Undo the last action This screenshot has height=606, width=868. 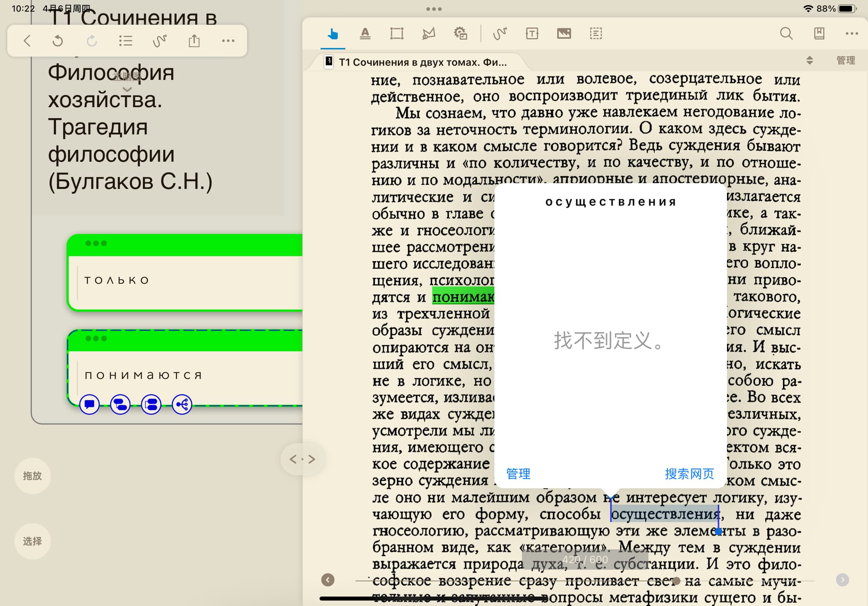tap(57, 41)
